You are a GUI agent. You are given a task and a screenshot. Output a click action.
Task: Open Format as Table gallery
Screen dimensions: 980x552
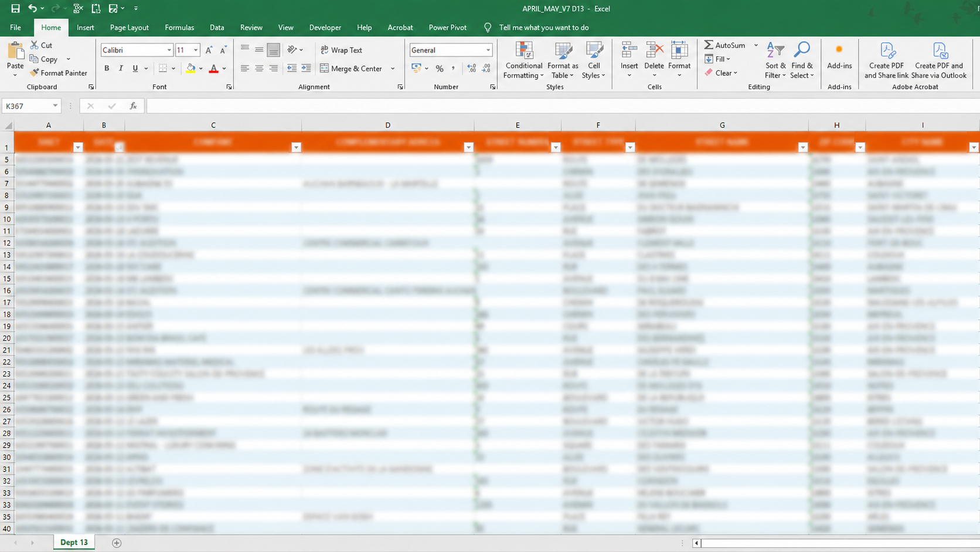563,60
